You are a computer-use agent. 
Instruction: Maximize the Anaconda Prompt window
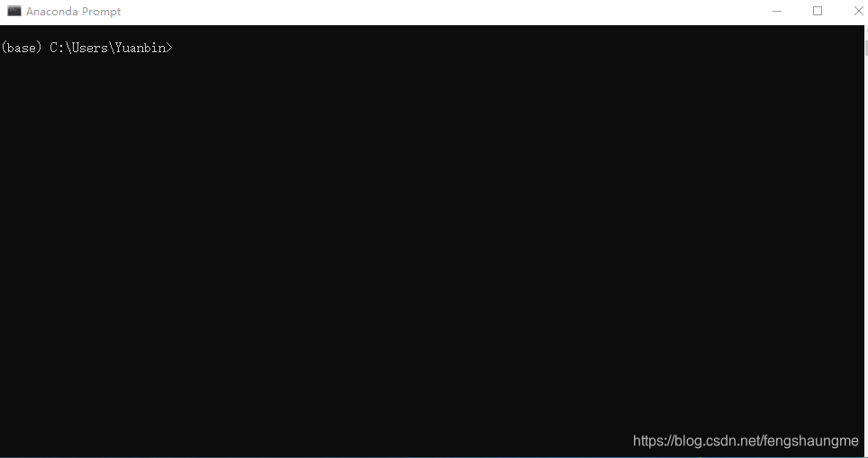click(817, 11)
